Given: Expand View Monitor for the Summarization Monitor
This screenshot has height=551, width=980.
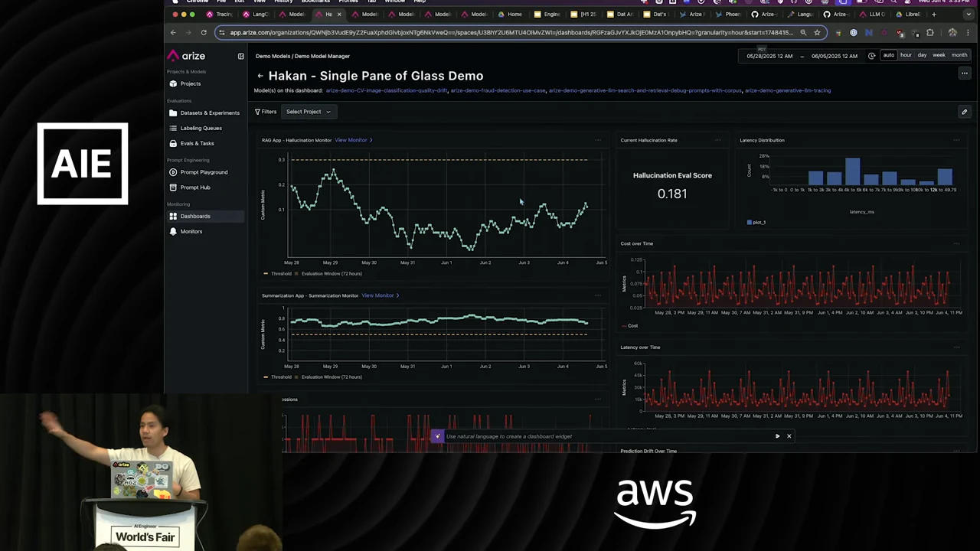Looking at the screenshot, I should point(381,295).
